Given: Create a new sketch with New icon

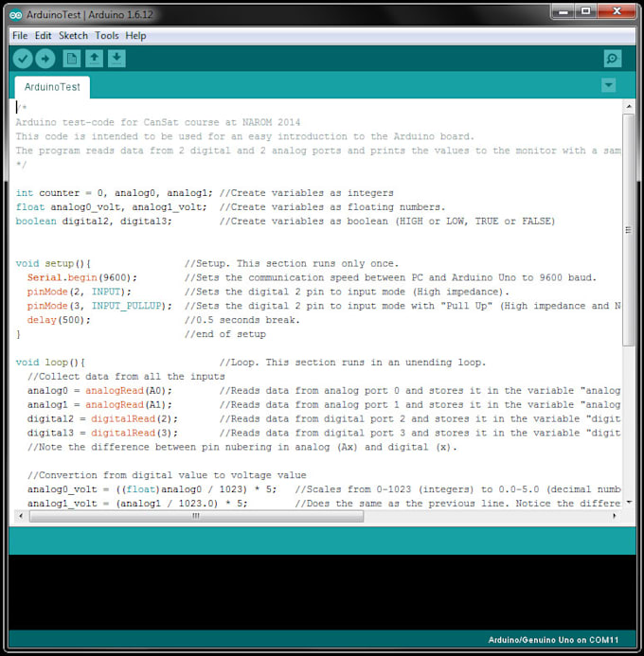Looking at the screenshot, I should click(72, 59).
